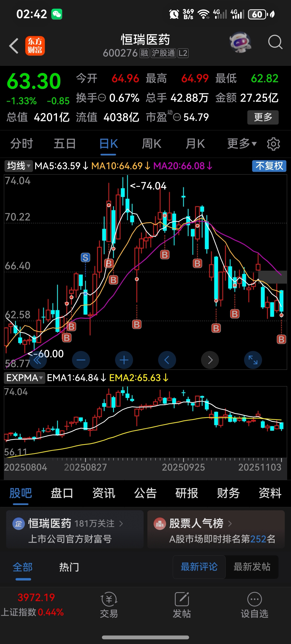The image size is (291, 644).
Task: Tap the WeChat notification icon
Action: coord(57,14)
